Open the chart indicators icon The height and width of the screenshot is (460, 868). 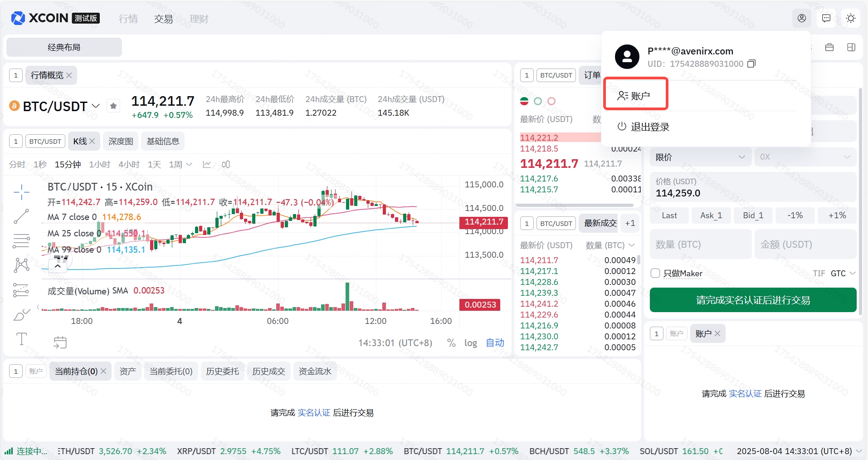207,164
